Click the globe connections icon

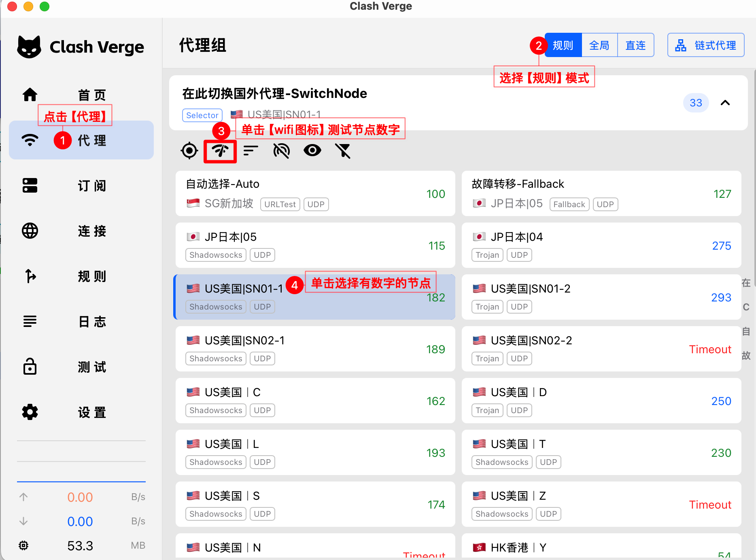30,231
